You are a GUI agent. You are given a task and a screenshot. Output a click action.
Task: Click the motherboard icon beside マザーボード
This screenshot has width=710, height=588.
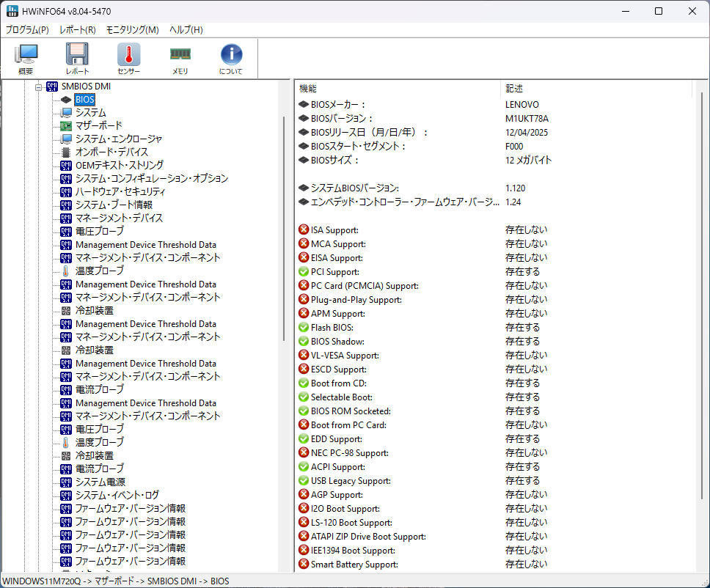65,125
